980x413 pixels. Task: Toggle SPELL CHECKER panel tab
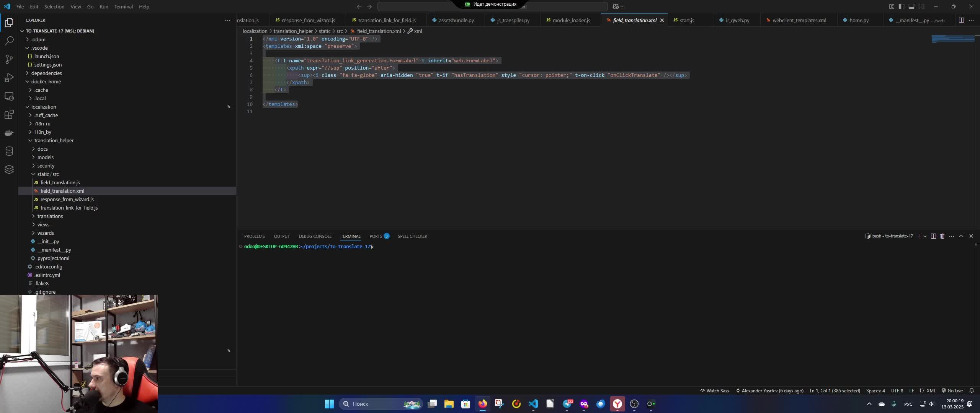click(413, 236)
